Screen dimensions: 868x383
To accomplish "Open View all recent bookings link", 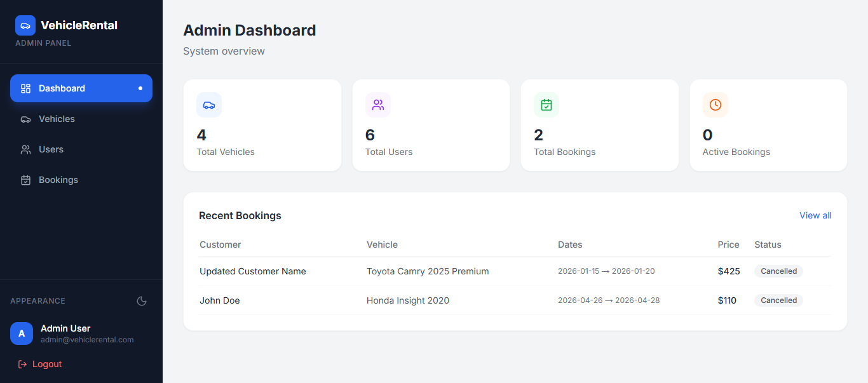I will click(x=815, y=215).
